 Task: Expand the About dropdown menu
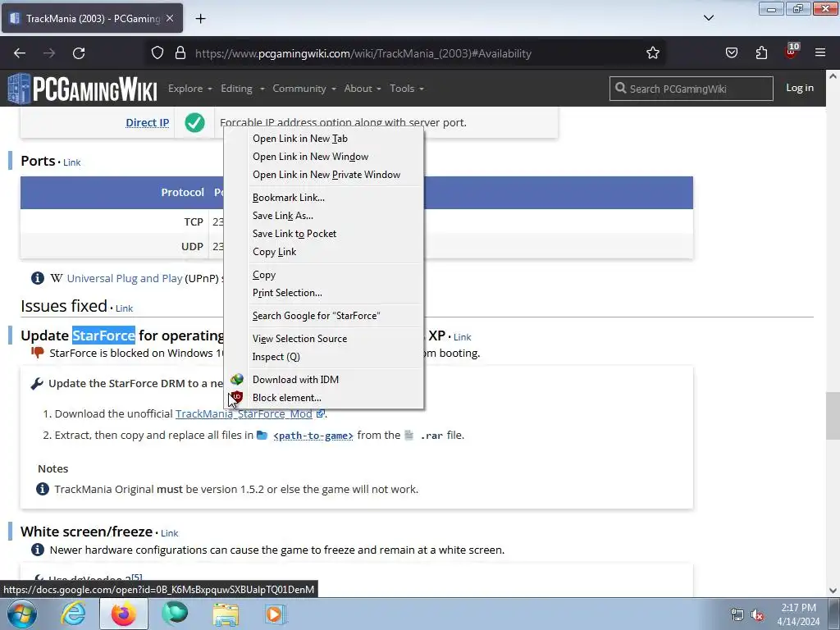tap(363, 89)
